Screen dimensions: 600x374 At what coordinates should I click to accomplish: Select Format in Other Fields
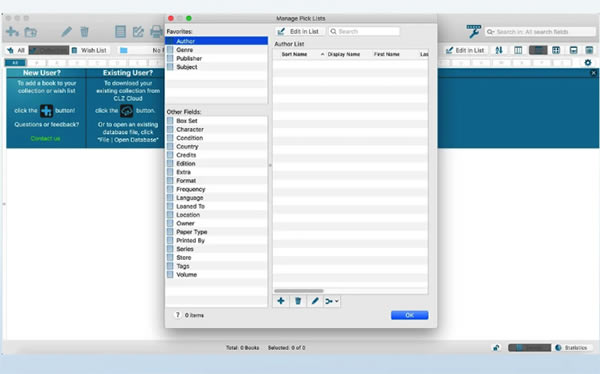[x=217, y=181]
